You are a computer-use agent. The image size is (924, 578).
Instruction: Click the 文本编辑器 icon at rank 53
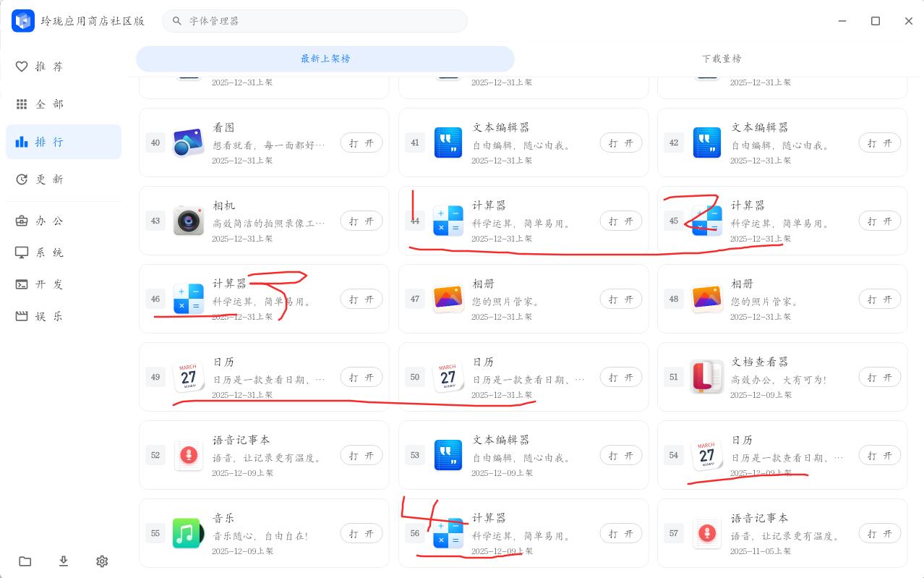tap(448, 455)
